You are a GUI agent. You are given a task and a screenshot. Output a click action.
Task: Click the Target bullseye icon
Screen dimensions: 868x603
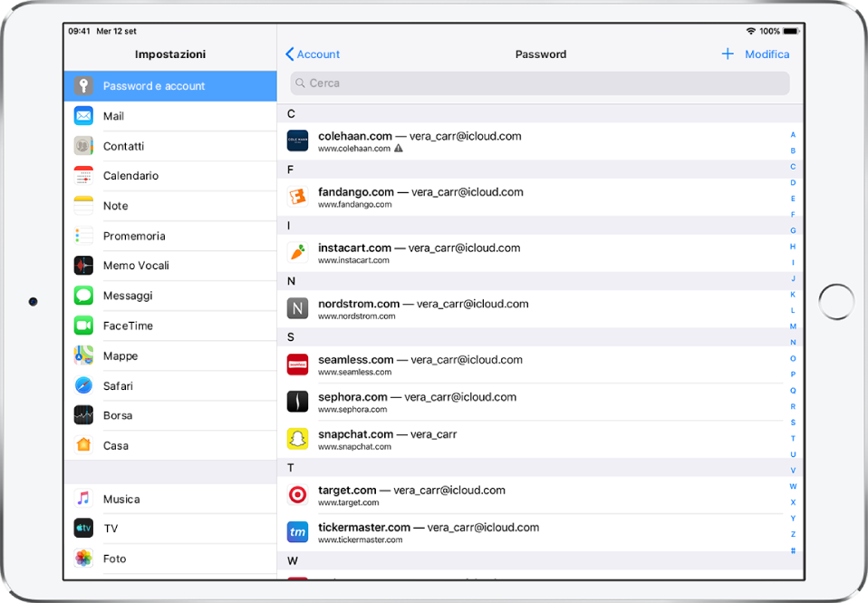[297, 495]
